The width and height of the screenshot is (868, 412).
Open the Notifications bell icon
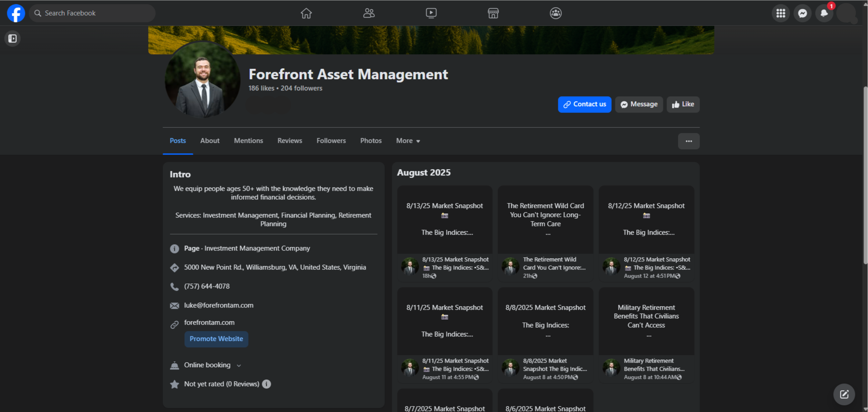pos(824,13)
